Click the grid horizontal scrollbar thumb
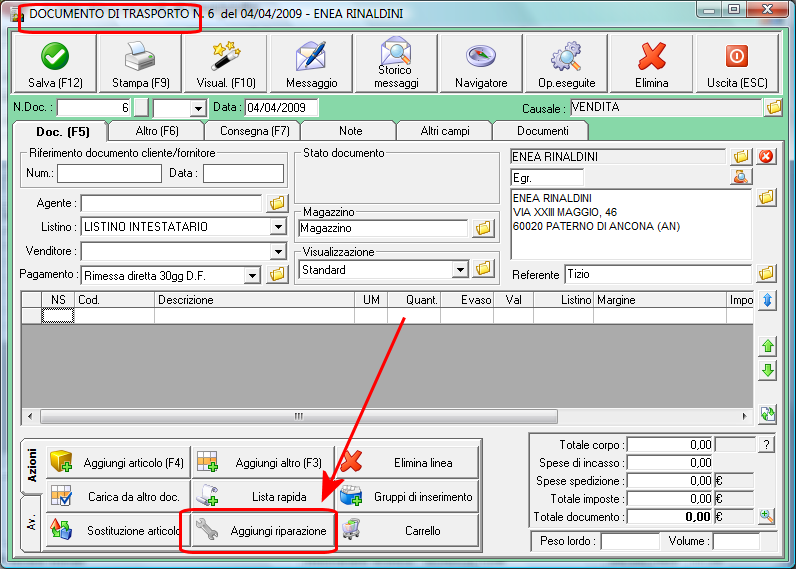The height and width of the screenshot is (569, 796). coord(298,417)
